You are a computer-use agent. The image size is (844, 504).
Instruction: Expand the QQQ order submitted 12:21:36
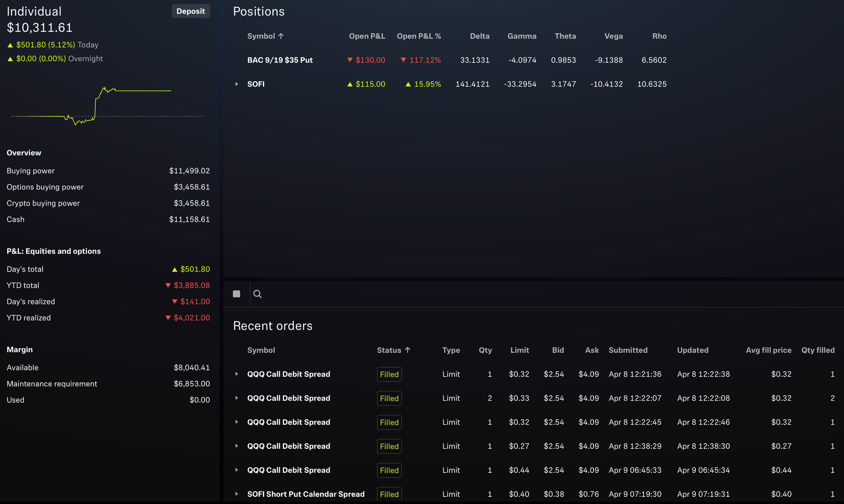pyautogui.click(x=236, y=374)
